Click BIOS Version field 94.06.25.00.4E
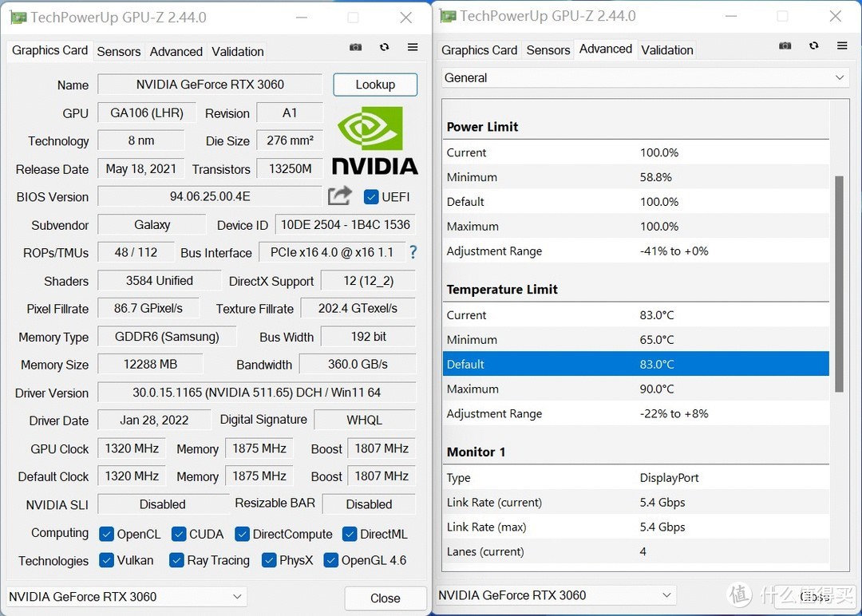Image resolution: width=862 pixels, height=616 pixels. [x=209, y=197]
